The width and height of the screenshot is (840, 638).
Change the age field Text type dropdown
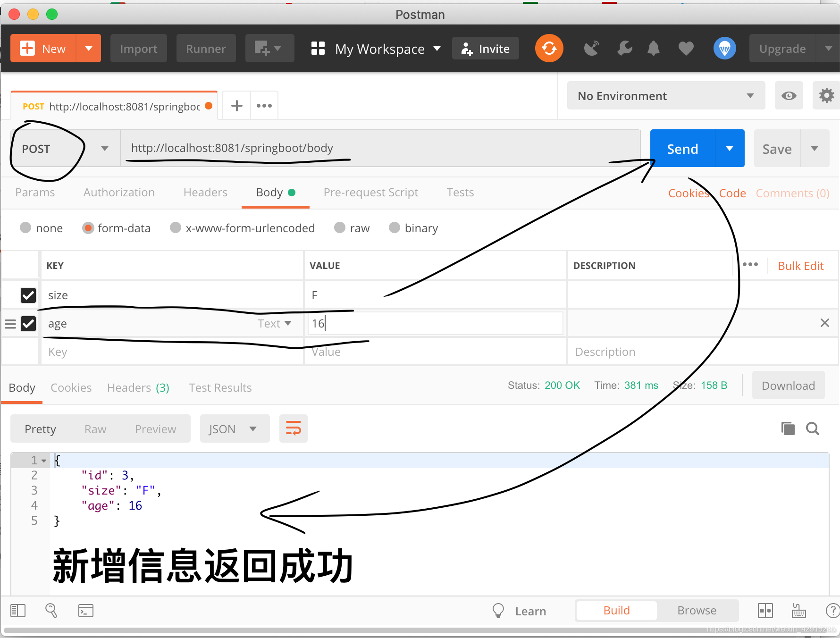[x=274, y=324]
